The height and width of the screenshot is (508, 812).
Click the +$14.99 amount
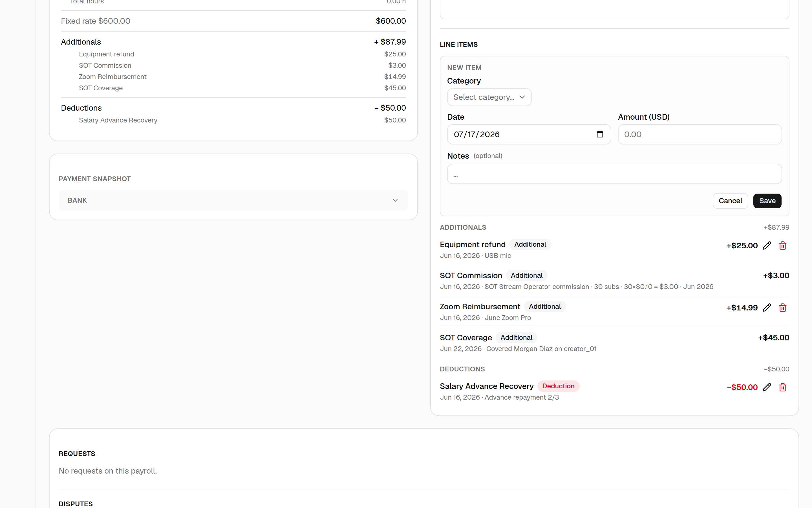click(742, 308)
